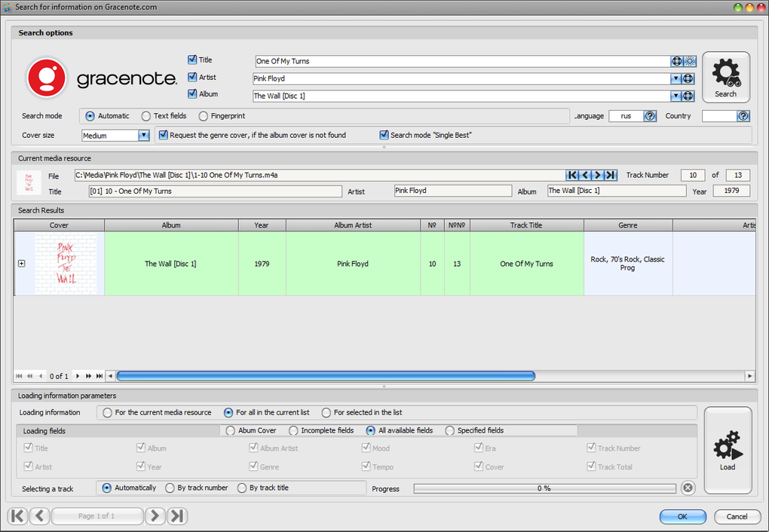Click the lifebuoy icon in Artist field
The height and width of the screenshot is (532, 769).
[x=688, y=78]
